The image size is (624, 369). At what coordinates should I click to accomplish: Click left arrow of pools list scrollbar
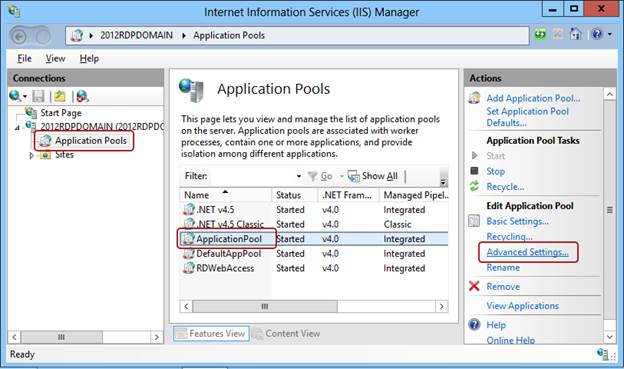186,306
